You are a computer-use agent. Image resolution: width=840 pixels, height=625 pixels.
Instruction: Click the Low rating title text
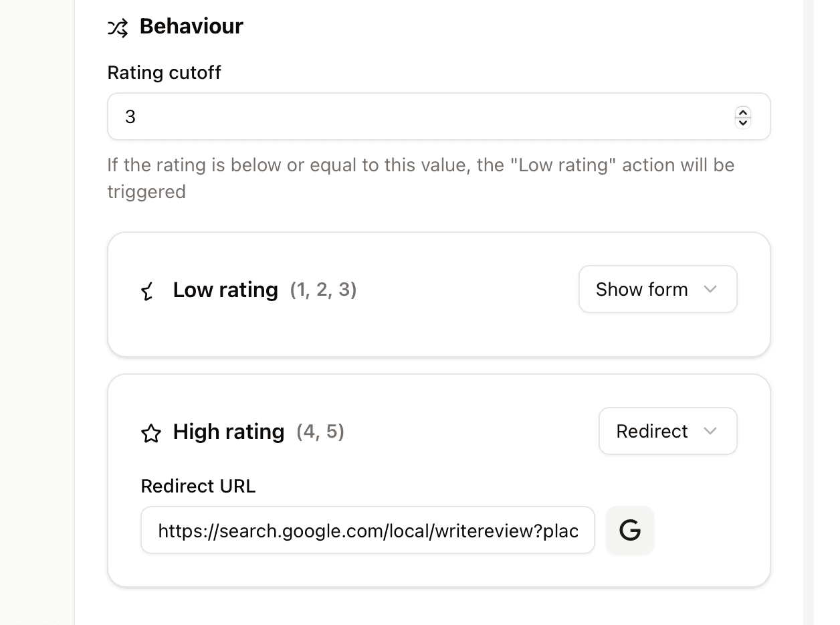(x=225, y=290)
